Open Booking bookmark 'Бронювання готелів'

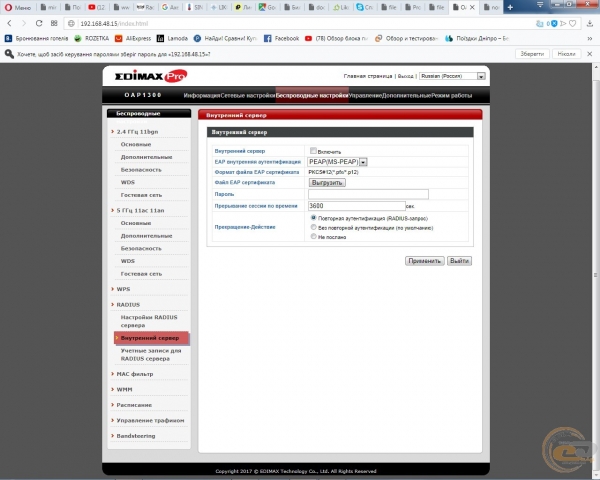pos(36,38)
